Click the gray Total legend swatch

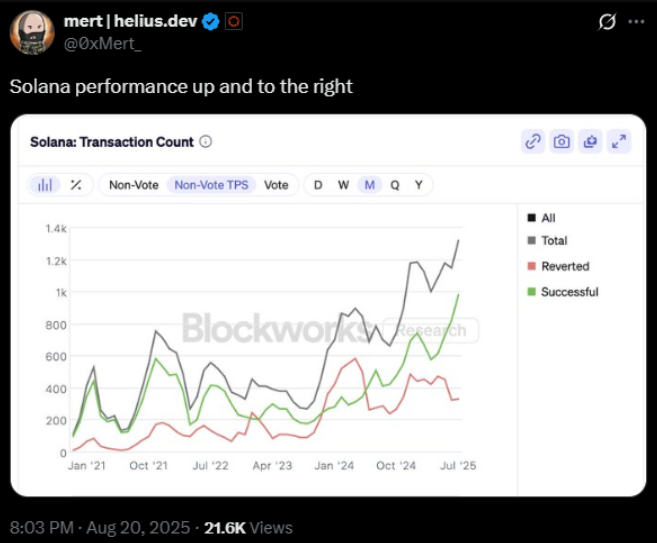click(x=532, y=240)
